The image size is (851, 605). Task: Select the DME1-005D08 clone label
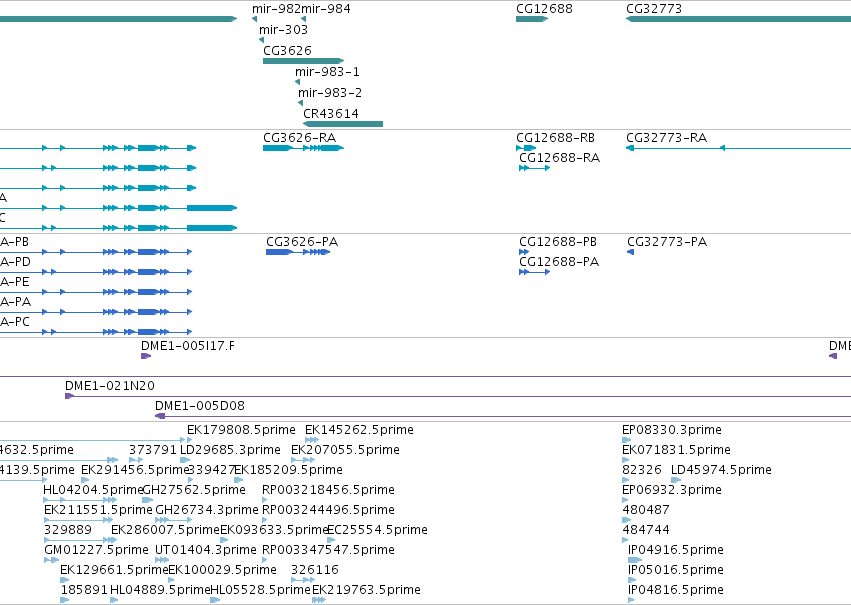pos(200,406)
